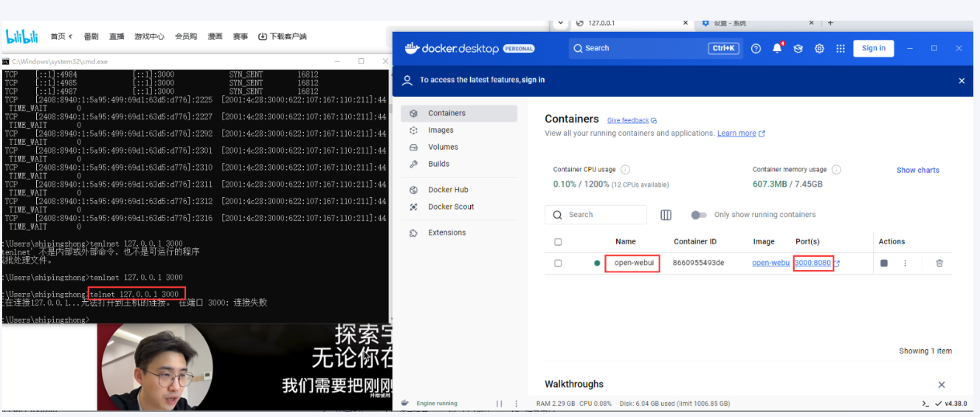
Task: Click Show charts
Action: click(918, 170)
